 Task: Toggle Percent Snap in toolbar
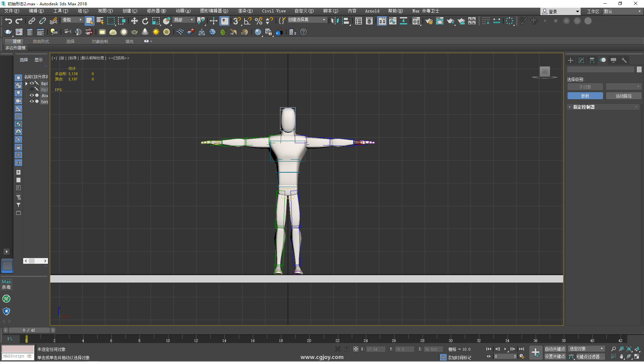(x=258, y=21)
